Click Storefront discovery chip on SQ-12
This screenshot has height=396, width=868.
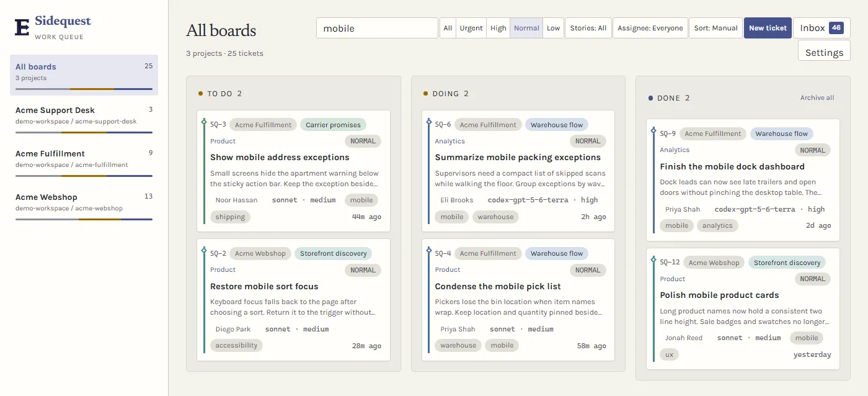tap(787, 263)
